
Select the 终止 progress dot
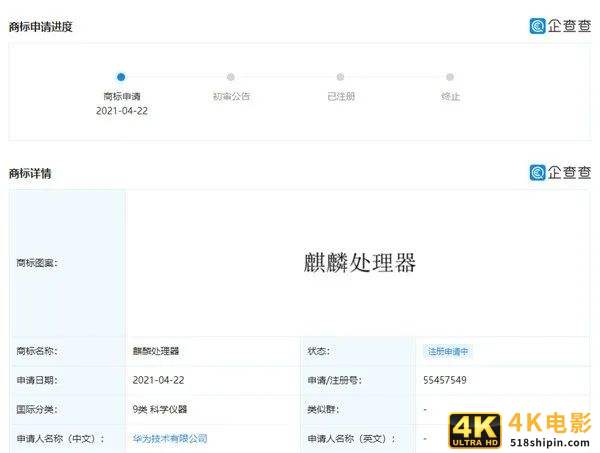coord(450,77)
